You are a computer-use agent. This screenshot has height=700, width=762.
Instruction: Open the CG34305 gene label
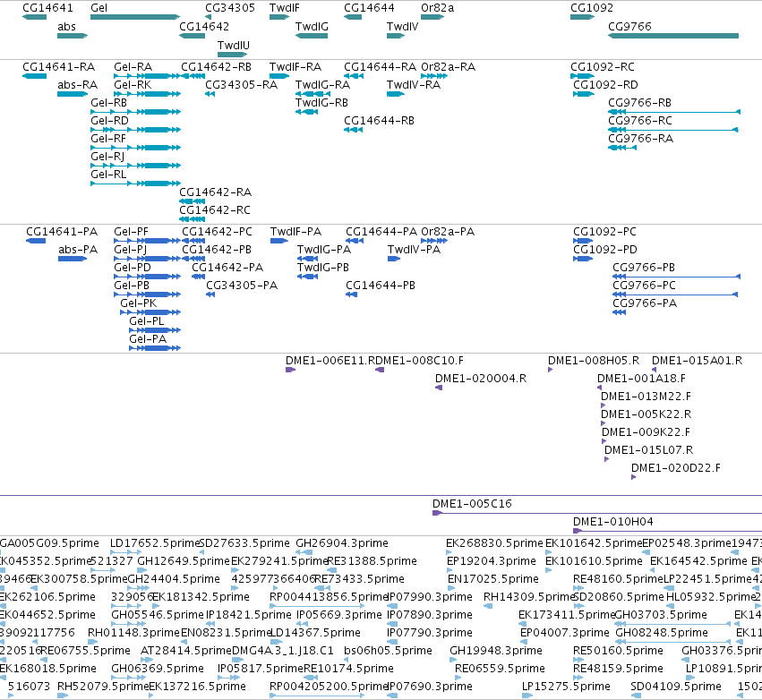pos(230,8)
